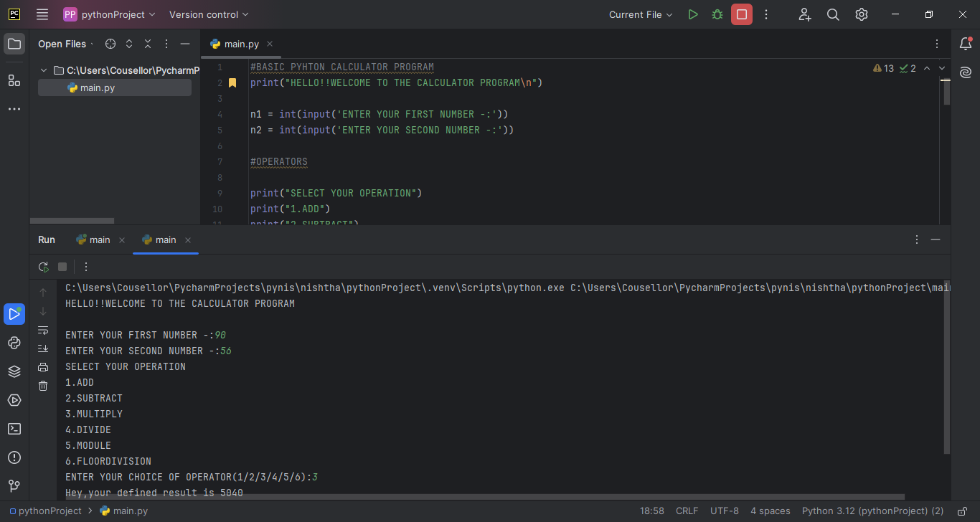Toggle the Project tool window folder icon
980x522 pixels.
click(14, 44)
